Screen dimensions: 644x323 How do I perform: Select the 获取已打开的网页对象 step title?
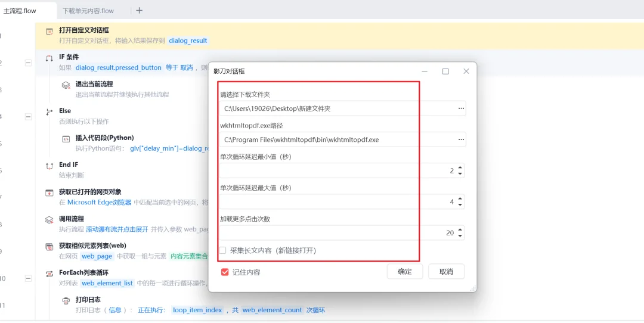(90, 192)
